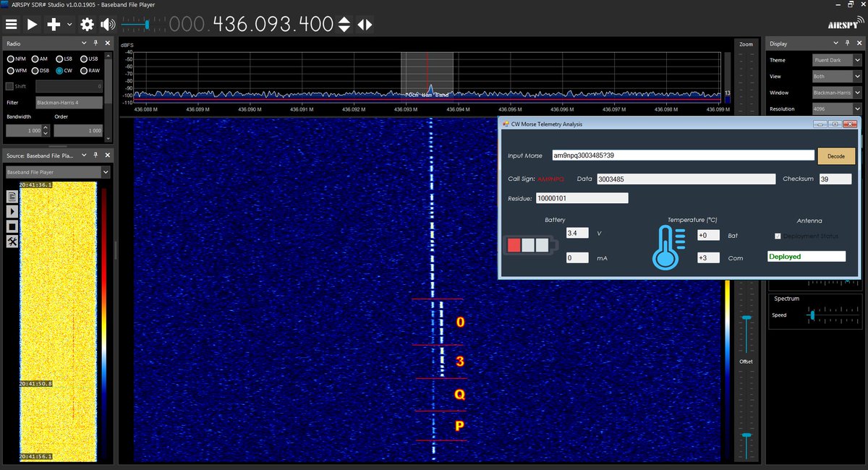The width and height of the screenshot is (868, 470).
Task: Click the left/right tuning arrows icon
Action: (365, 25)
